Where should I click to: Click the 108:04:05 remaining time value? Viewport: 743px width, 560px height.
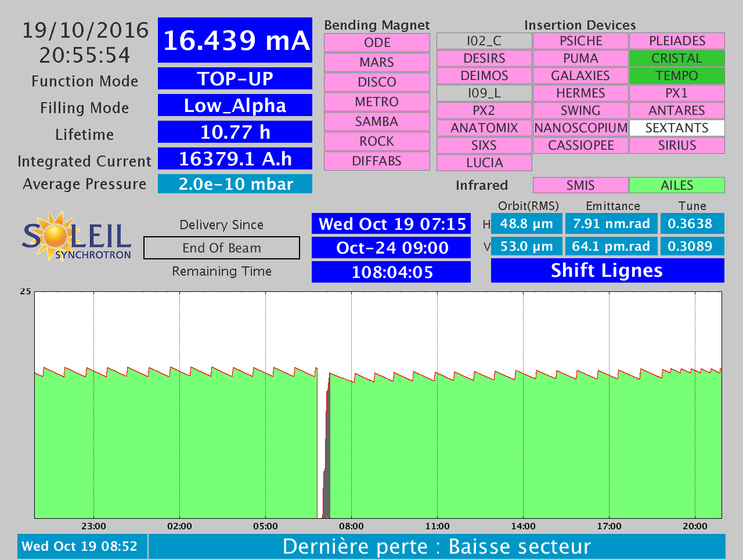[391, 272]
